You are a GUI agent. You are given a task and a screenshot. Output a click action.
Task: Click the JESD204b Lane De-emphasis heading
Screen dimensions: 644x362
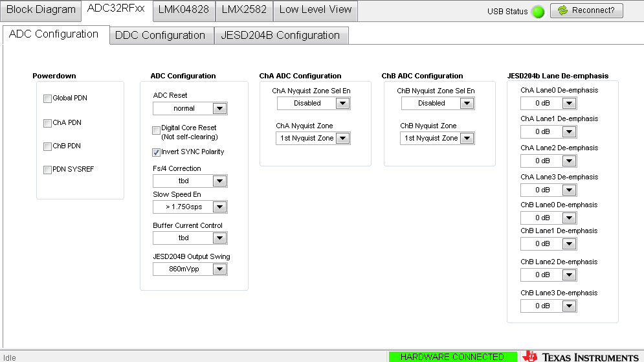[558, 76]
